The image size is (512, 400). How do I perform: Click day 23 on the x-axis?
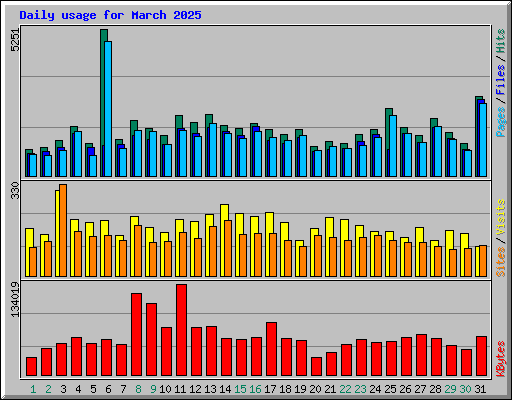[360, 389]
